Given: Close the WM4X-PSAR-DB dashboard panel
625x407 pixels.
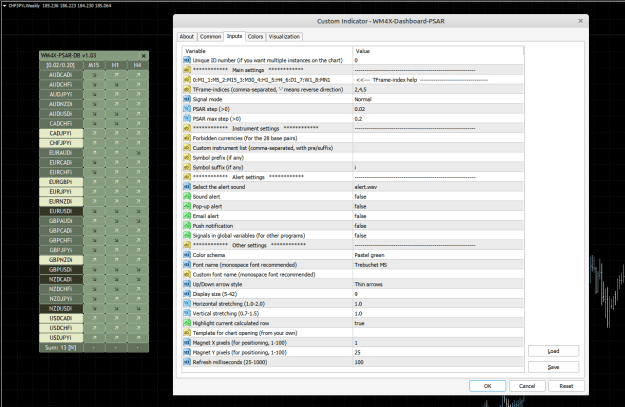Looking at the screenshot, I should coord(143,55).
